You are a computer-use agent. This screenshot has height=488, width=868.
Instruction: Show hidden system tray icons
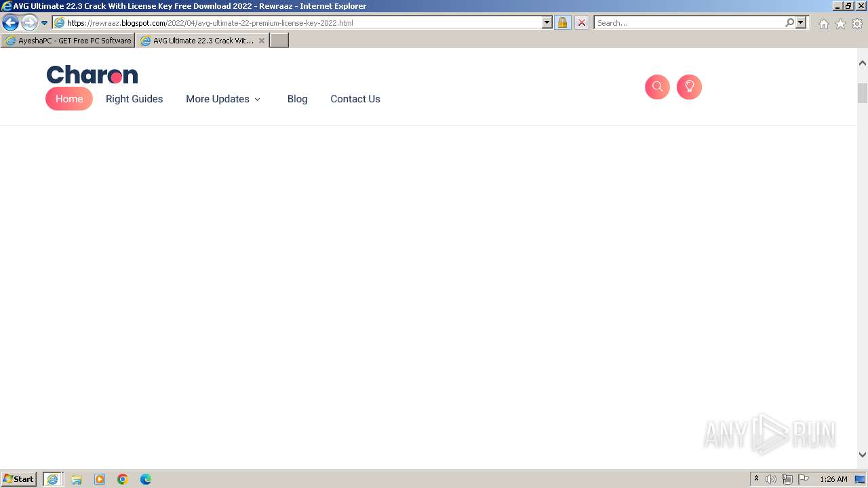click(756, 479)
